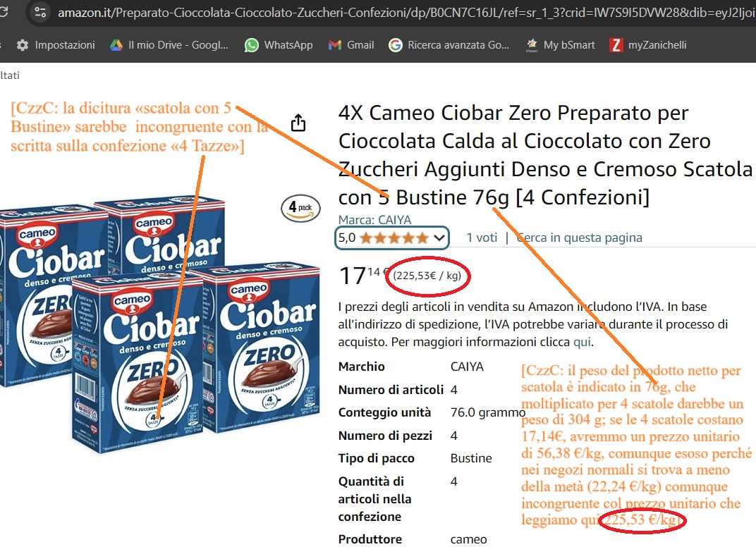Click the share icon above product image
Screen dimensions: 756x547
(x=298, y=123)
